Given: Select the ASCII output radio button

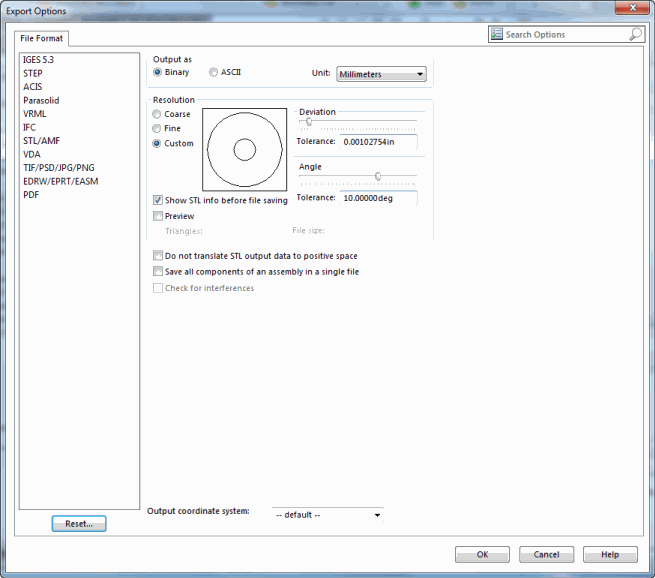Looking at the screenshot, I should pyautogui.click(x=213, y=72).
